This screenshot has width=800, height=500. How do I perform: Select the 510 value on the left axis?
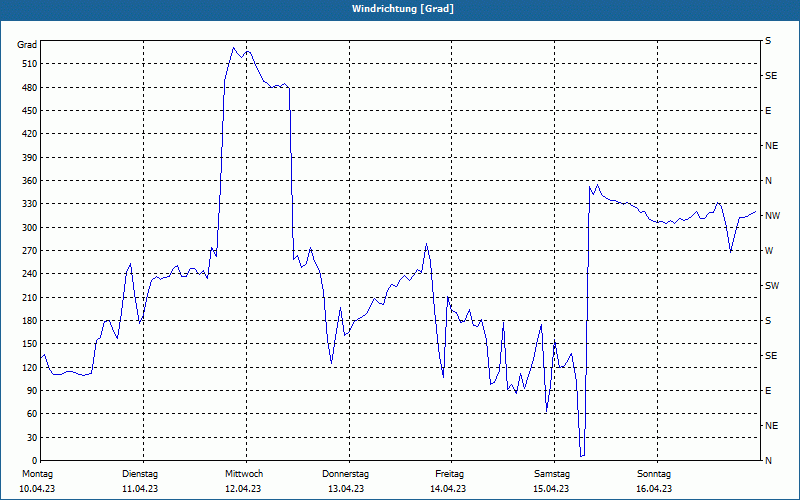coord(29,64)
